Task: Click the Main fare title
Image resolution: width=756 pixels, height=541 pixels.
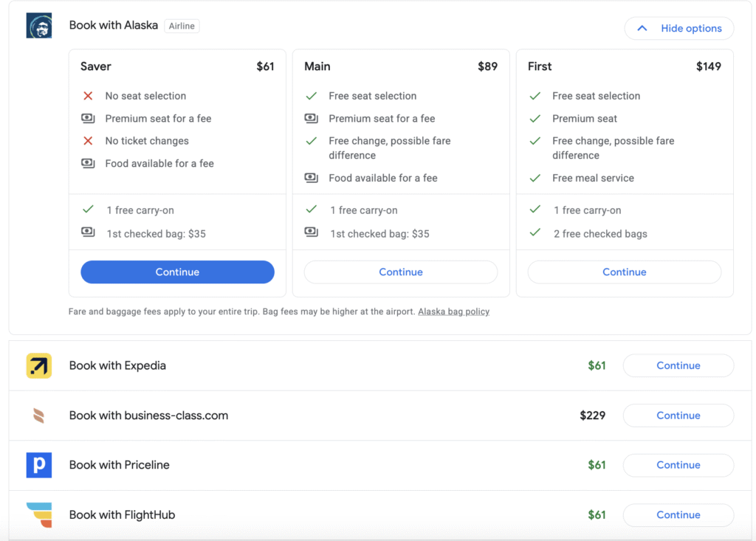Action: point(317,66)
